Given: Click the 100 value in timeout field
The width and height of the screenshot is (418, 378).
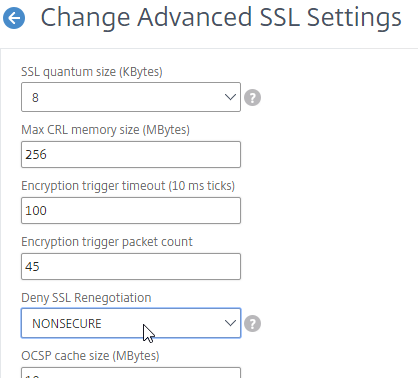Looking at the screenshot, I should pos(36,211).
